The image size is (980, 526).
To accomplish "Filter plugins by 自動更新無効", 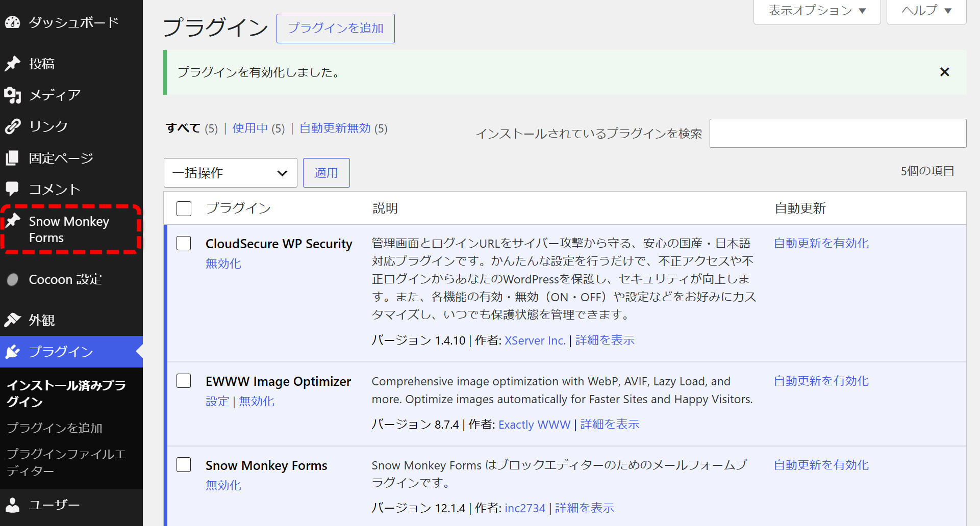I will click(x=335, y=128).
